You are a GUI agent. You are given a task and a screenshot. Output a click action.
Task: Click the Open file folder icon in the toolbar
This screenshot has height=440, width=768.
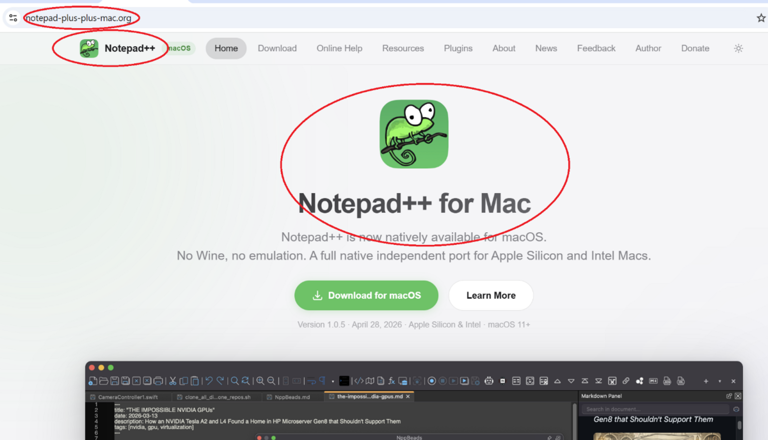tap(103, 381)
